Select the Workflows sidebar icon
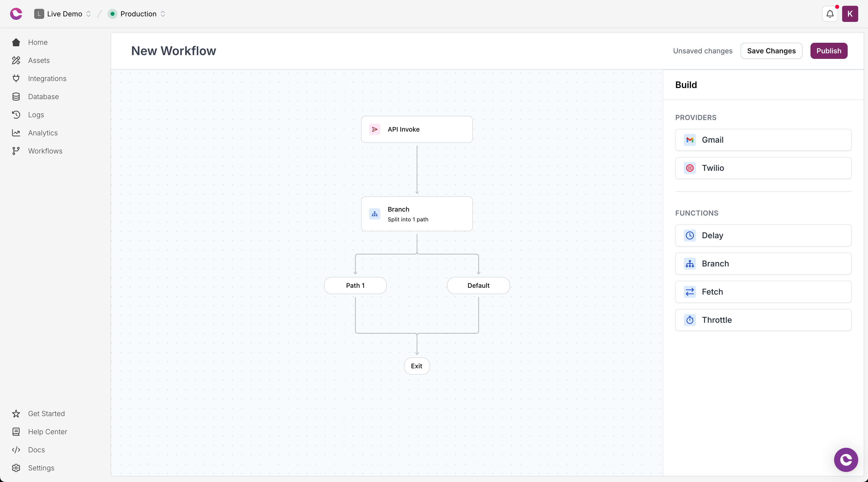 click(x=16, y=151)
